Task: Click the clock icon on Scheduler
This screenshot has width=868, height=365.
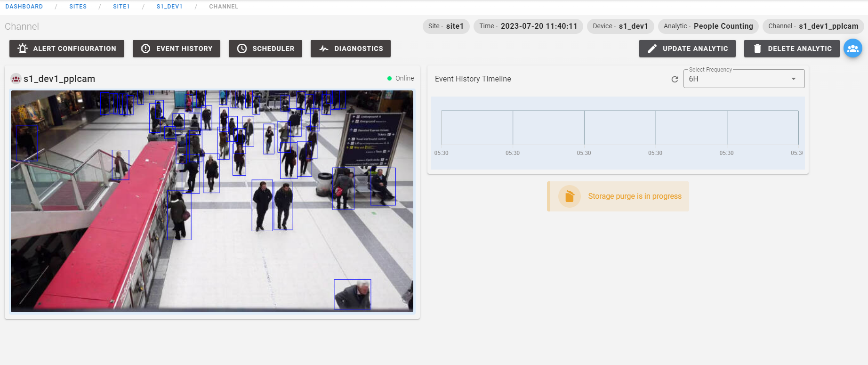Action: pyautogui.click(x=241, y=49)
